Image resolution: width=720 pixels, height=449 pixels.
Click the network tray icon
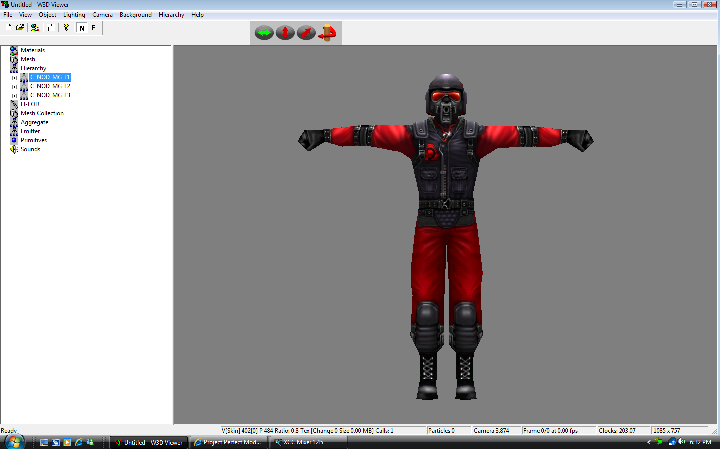coord(672,442)
